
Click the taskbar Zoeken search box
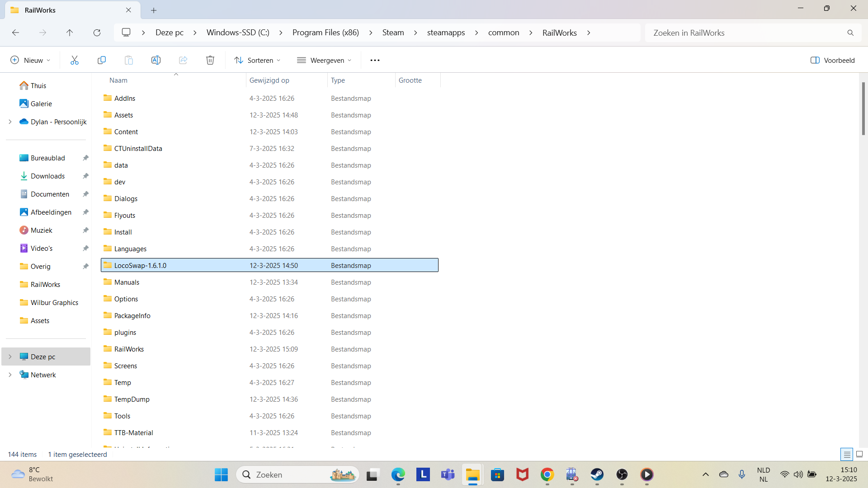click(x=297, y=474)
